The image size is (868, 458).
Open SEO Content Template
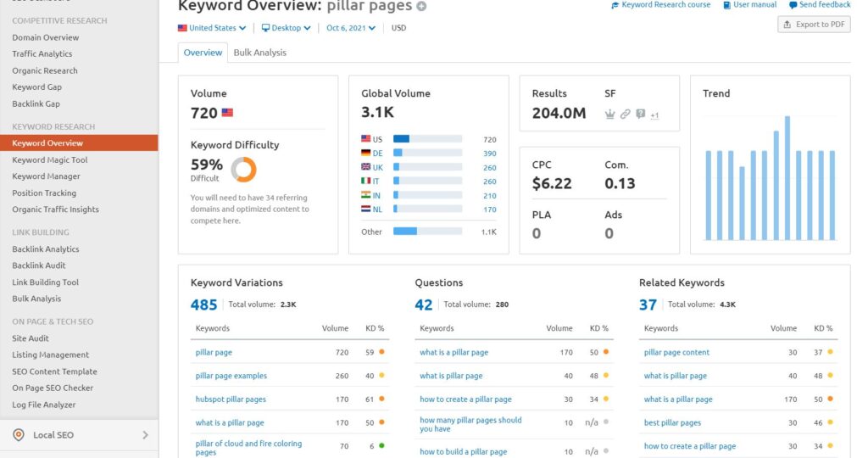point(54,371)
